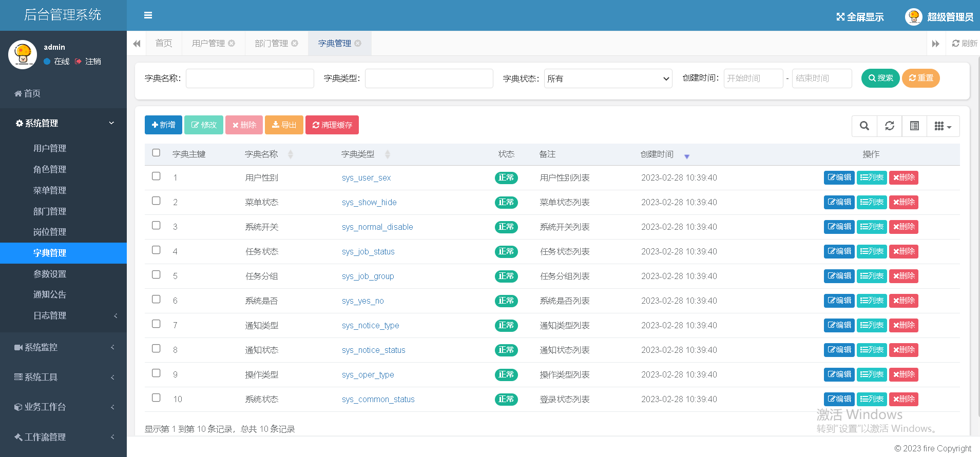980x457 pixels.
Task: Check the checkbox for row 通知类型
Action: (156, 324)
